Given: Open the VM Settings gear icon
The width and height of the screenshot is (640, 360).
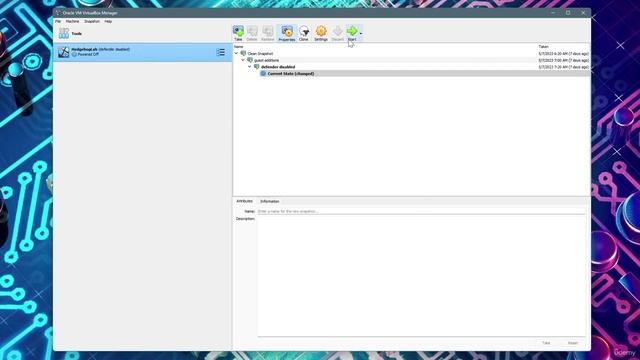Looking at the screenshot, I should (321, 33).
